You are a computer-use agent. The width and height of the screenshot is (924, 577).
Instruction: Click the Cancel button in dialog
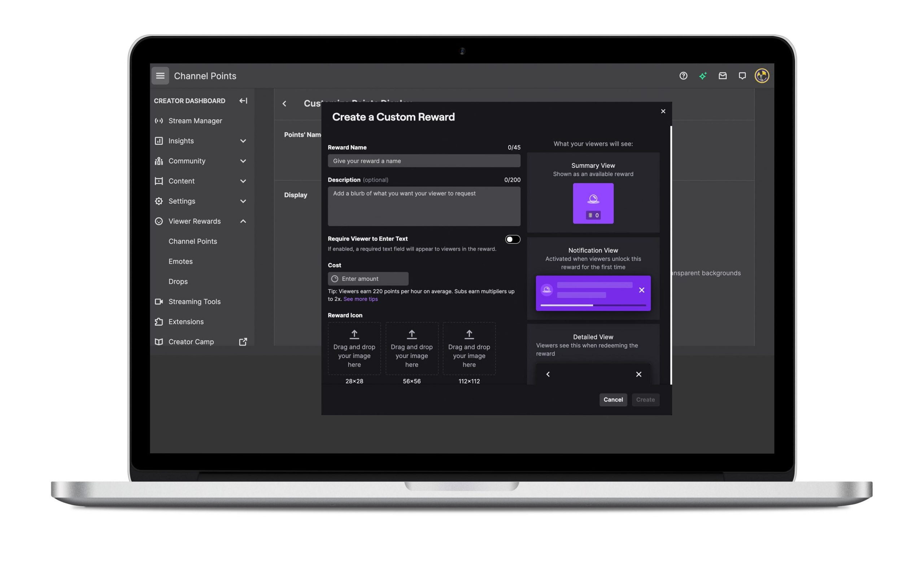pyautogui.click(x=613, y=400)
